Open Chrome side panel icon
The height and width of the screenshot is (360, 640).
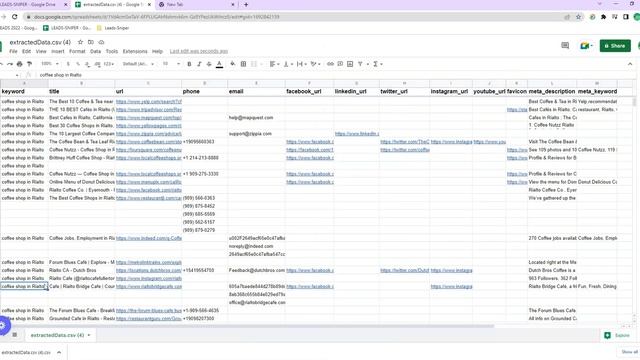click(626, 17)
